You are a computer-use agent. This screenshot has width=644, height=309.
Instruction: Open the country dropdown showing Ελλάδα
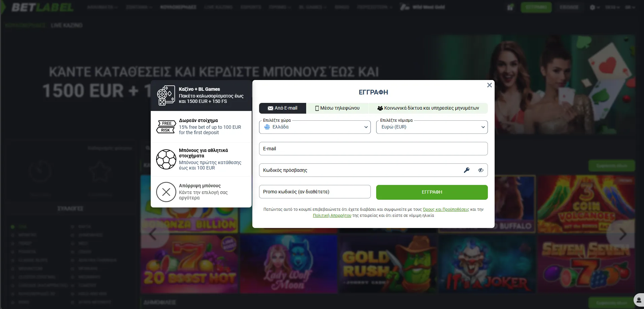pos(315,127)
